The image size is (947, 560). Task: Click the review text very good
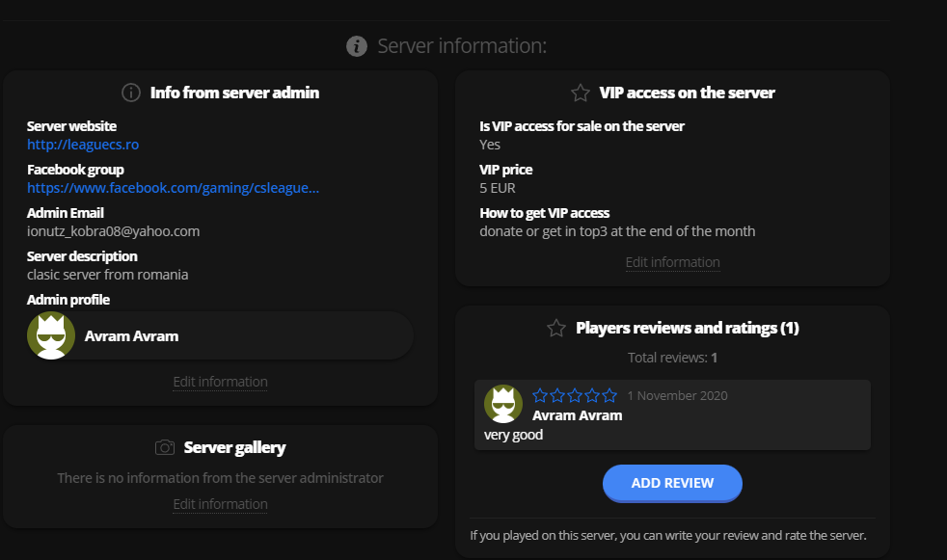point(513,435)
